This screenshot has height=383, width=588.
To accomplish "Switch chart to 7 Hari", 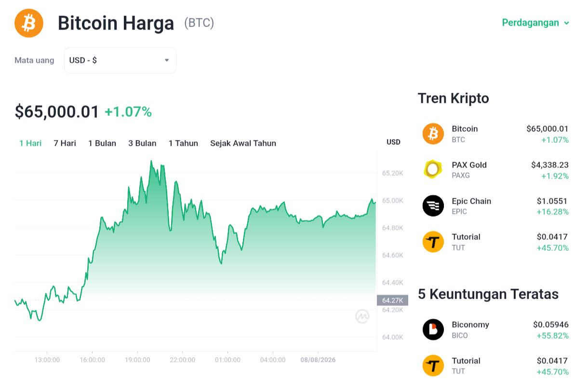I will pyautogui.click(x=65, y=143).
